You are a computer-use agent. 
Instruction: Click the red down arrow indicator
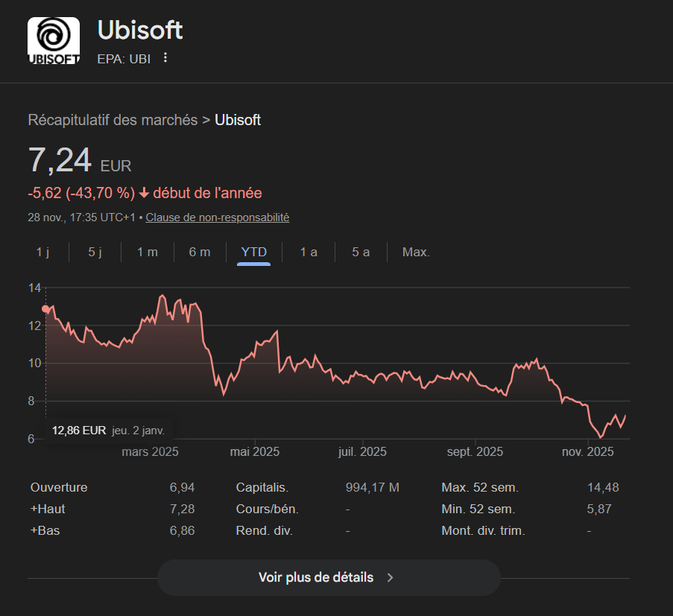pyautogui.click(x=144, y=194)
